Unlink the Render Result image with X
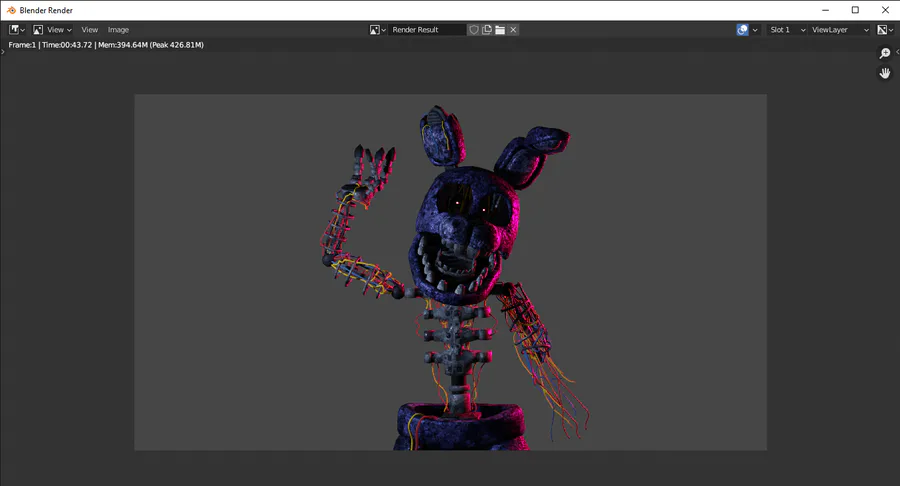Image resolution: width=900 pixels, height=486 pixels. click(513, 30)
